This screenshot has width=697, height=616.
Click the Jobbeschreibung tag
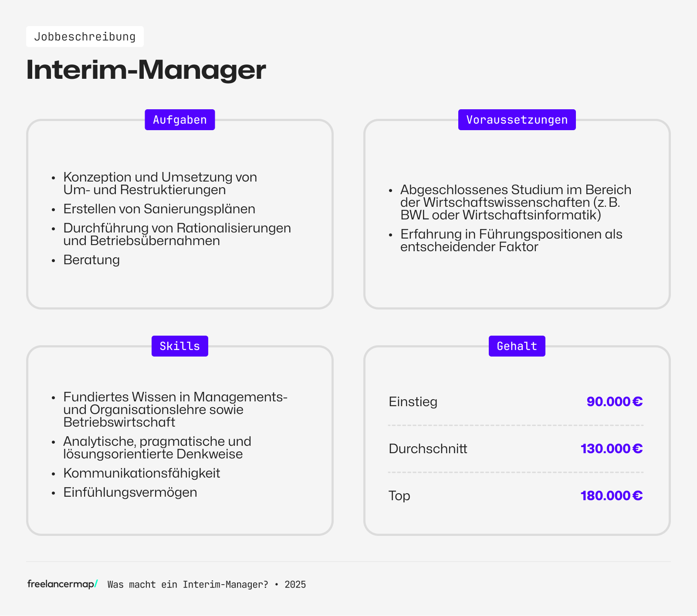pos(85,37)
